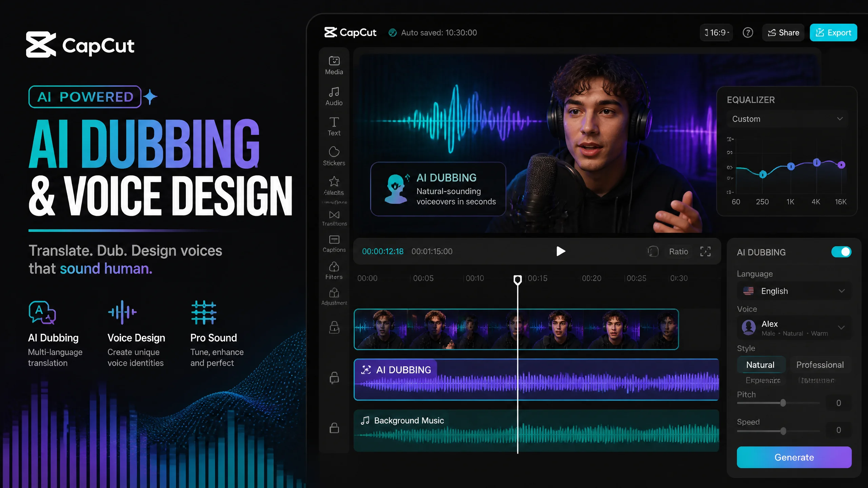The width and height of the screenshot is (868, 488).
Task: Click the help question mark icon
Action: point(748,33)
